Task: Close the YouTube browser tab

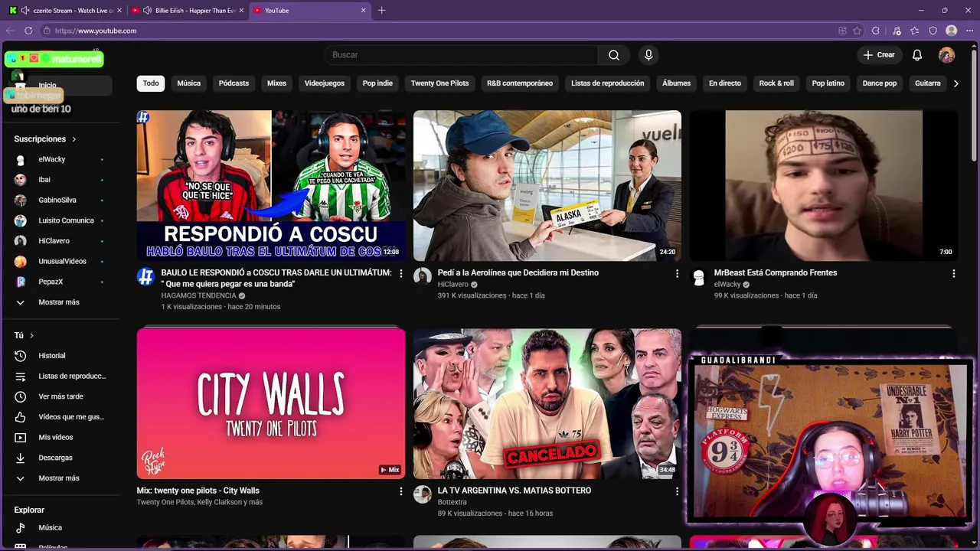Action: [x=364, y=11]
